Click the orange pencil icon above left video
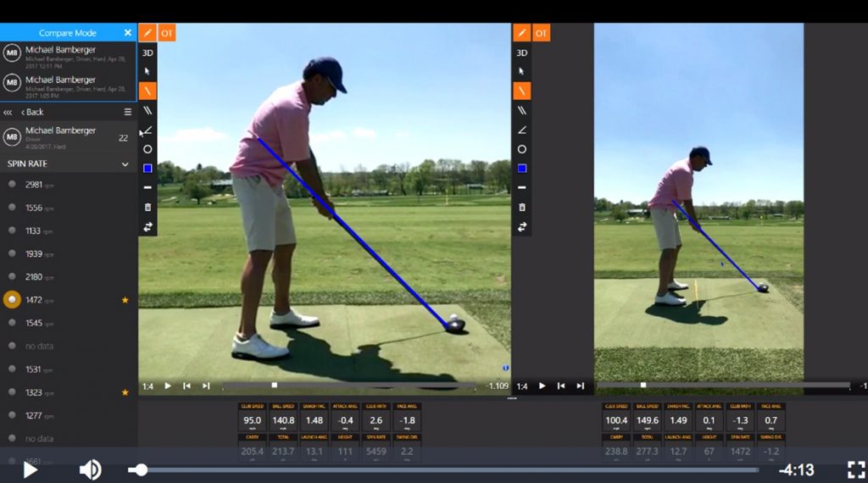 (x=147, y=33)
